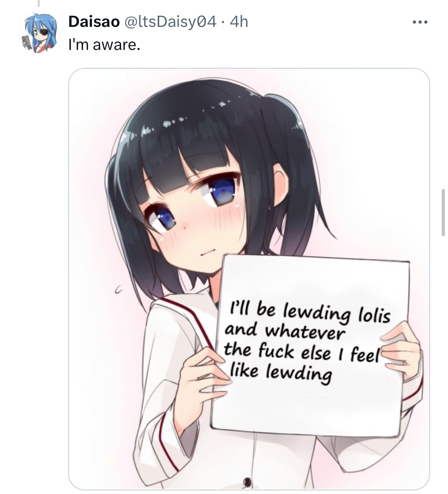Screen dimensions: 448x494
Task: Click the "I'm aware." tweet text
Action: click(104, 45)
